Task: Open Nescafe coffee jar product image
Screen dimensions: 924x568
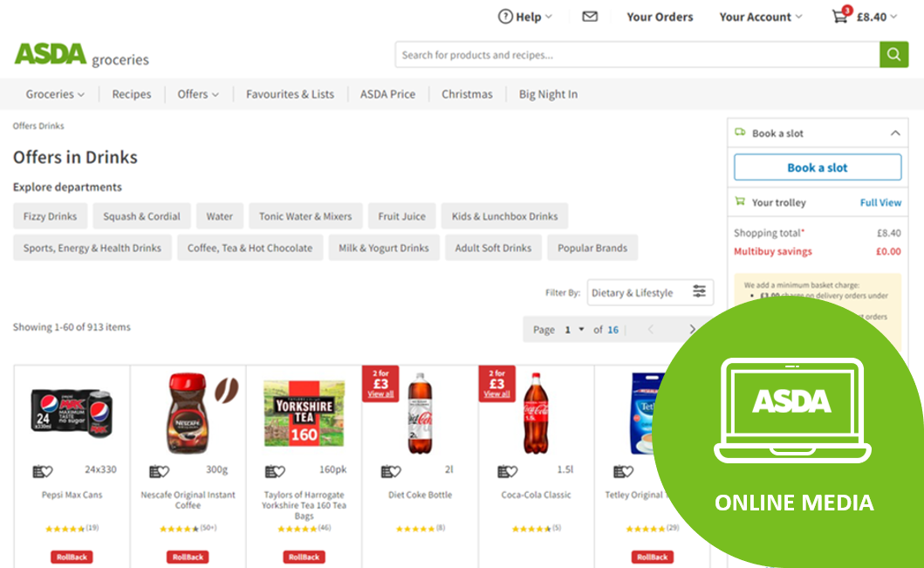Action: pyautogui.click(x=188, y=413)
